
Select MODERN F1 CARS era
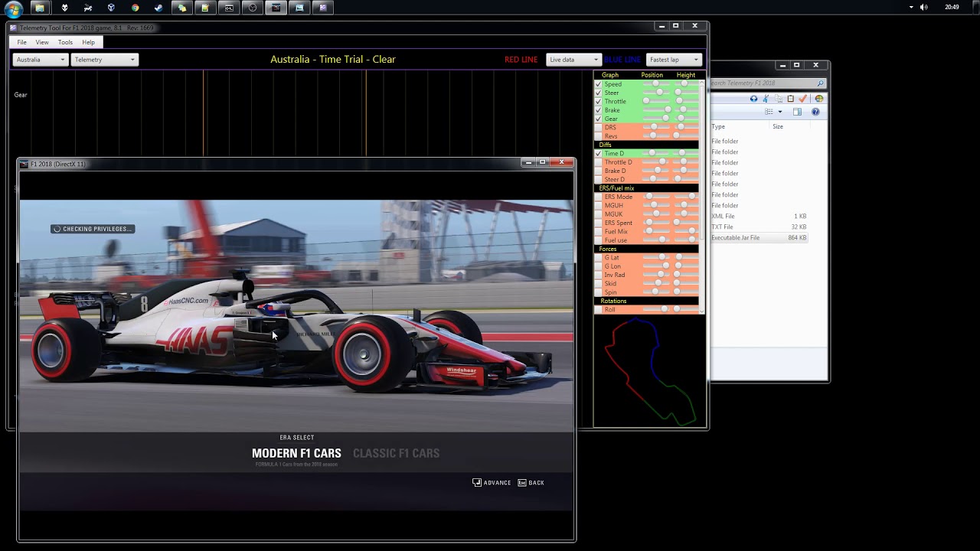click(x=296, y=453)
